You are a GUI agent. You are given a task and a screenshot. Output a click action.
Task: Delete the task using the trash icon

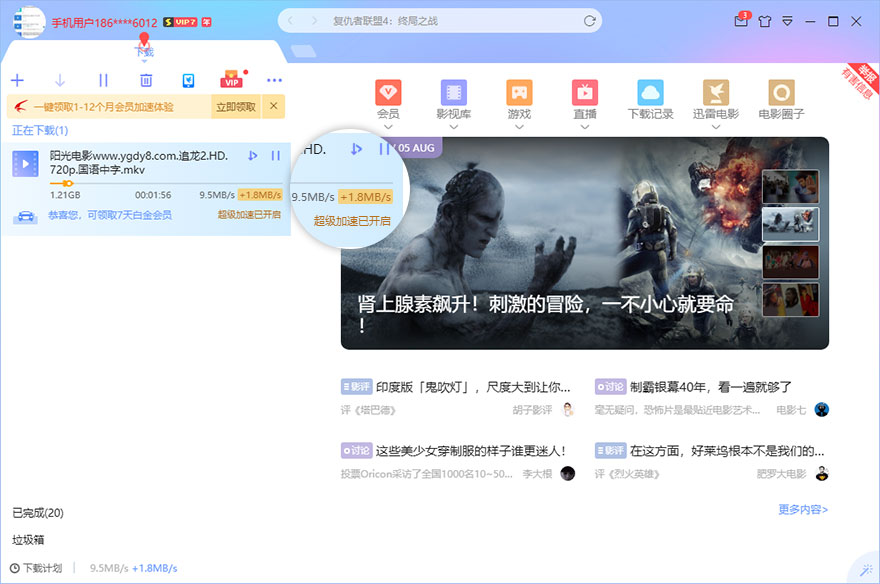click(x=146, y=80)
